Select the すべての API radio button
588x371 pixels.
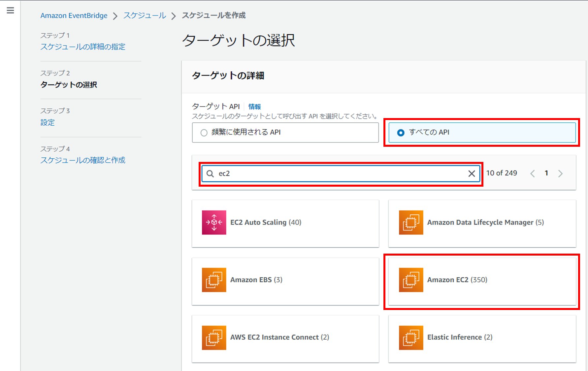(x=400, y=133)
